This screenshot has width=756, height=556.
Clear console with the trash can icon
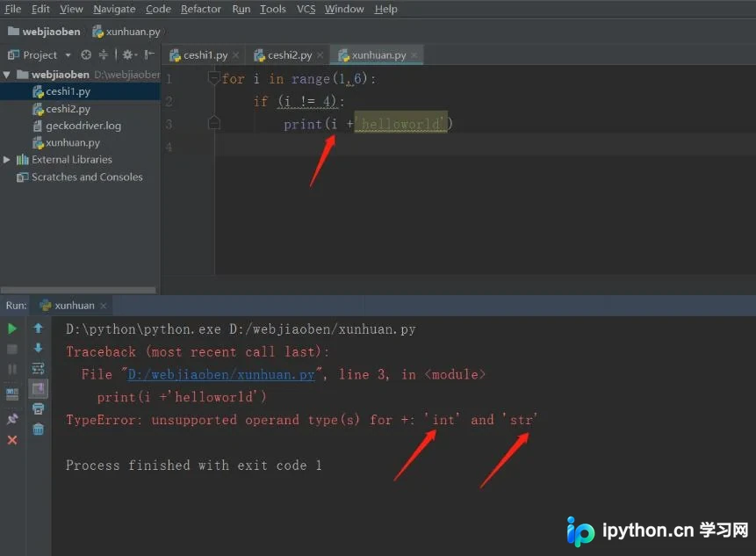pyautogui.click(x=38, y=430)
